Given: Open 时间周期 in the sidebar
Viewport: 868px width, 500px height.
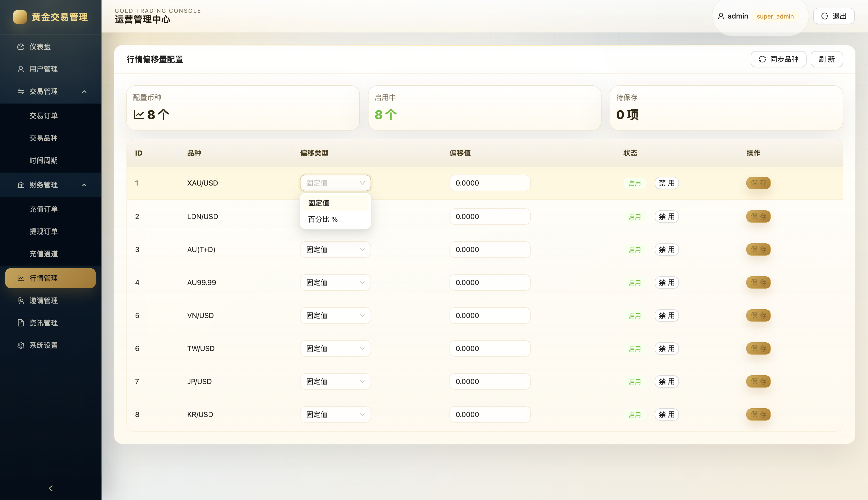Looking at the screenshot, I should click(44, 160).
